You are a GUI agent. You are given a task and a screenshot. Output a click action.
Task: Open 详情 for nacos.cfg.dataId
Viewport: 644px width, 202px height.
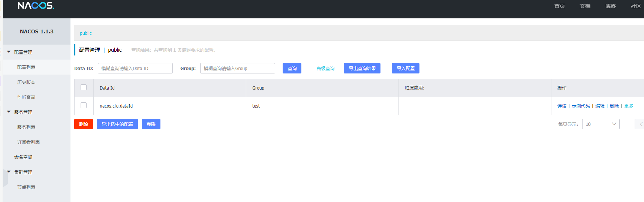click(x=562, y=106)
